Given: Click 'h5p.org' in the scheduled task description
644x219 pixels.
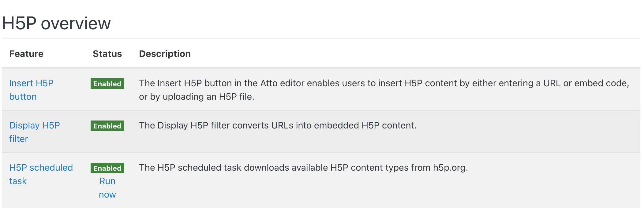Looking at the screenshot, I should (x=449, y=168).
